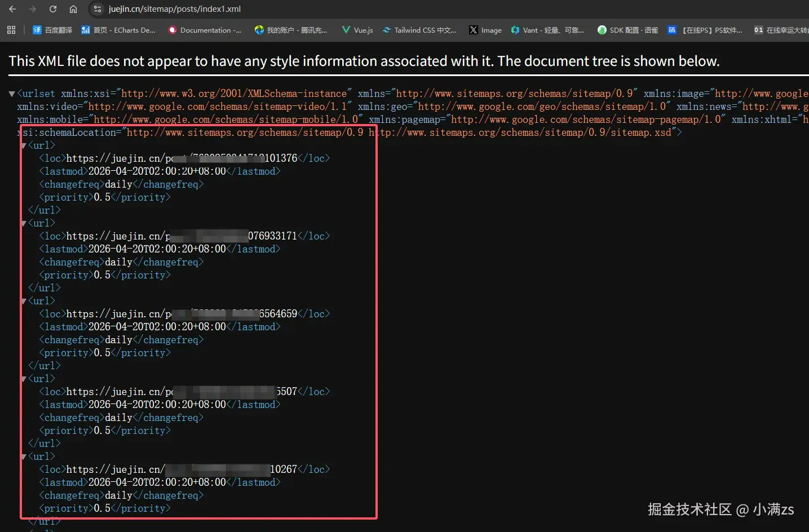Open the Vue.js bookmark
Screen dimensions: 809x532
point(357,30)
